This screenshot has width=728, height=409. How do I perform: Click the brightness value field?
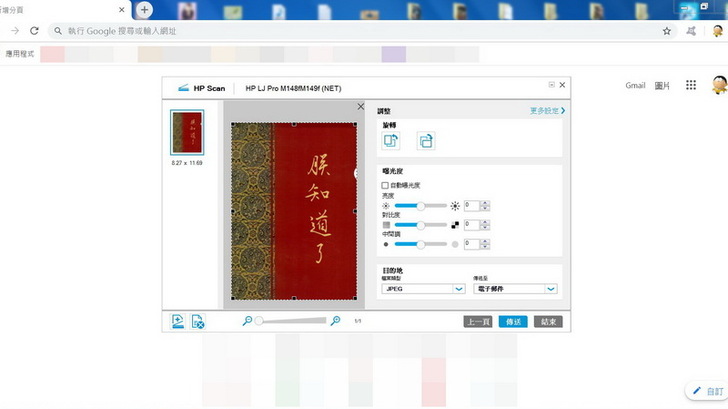tap(472, 206)
